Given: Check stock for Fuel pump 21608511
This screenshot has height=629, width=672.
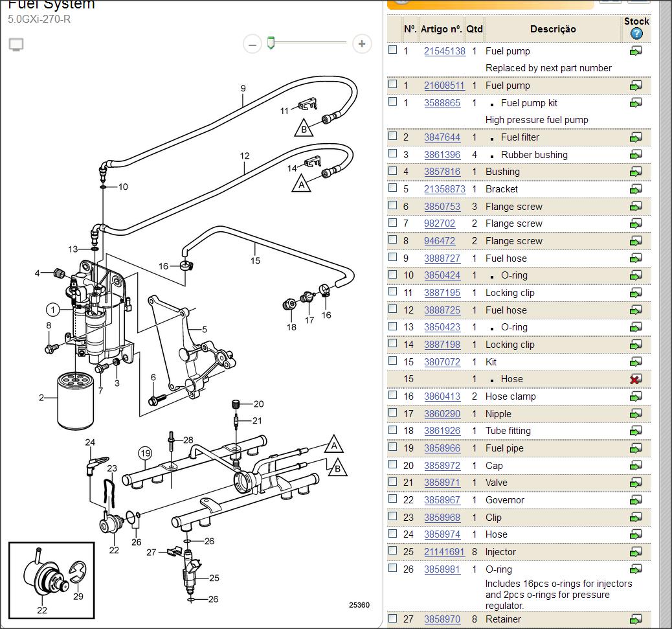Looking at the screenshot, I should coord(636,86).
